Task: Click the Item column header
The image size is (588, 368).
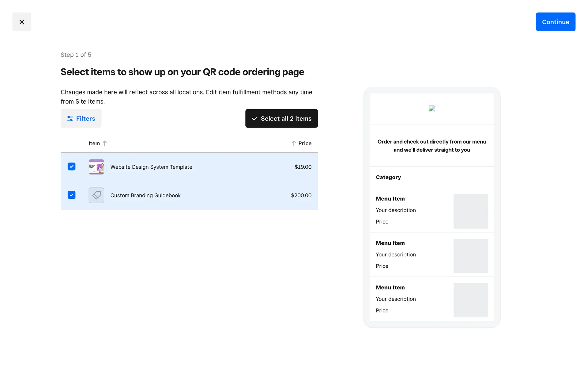Action: point(94,143)
